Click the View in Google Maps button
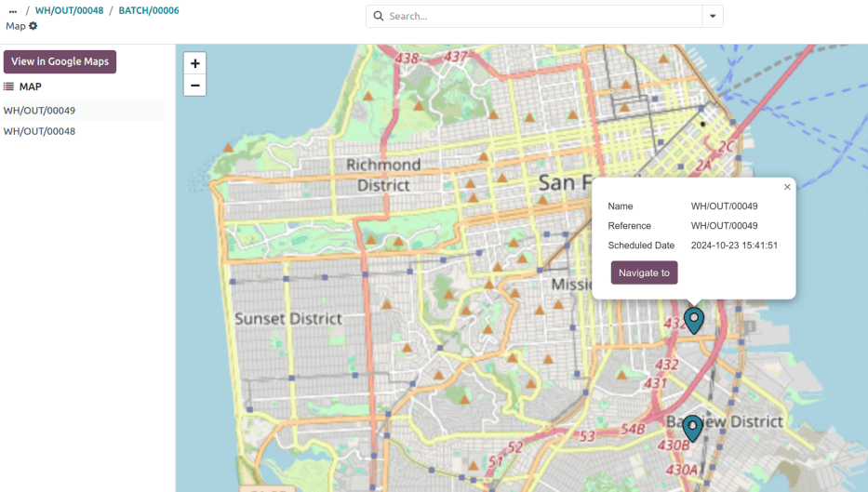 click(60, 61)
